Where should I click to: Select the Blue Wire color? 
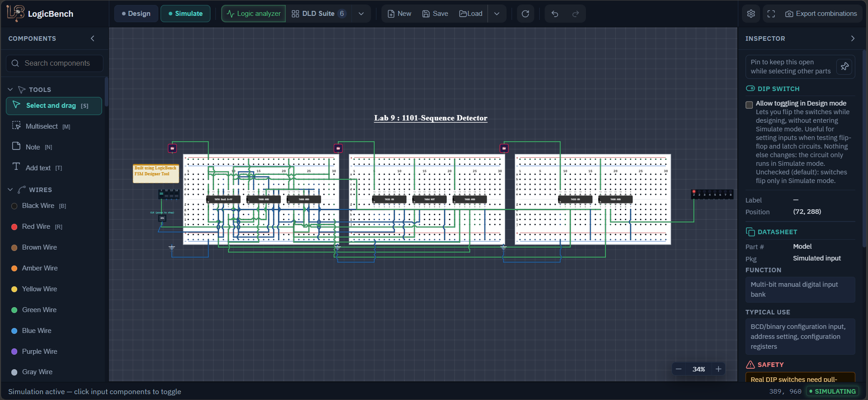54,331
